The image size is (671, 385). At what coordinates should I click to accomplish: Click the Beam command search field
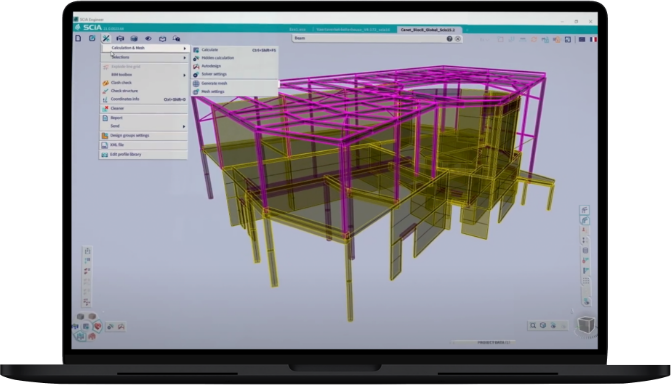pos(368,38)
